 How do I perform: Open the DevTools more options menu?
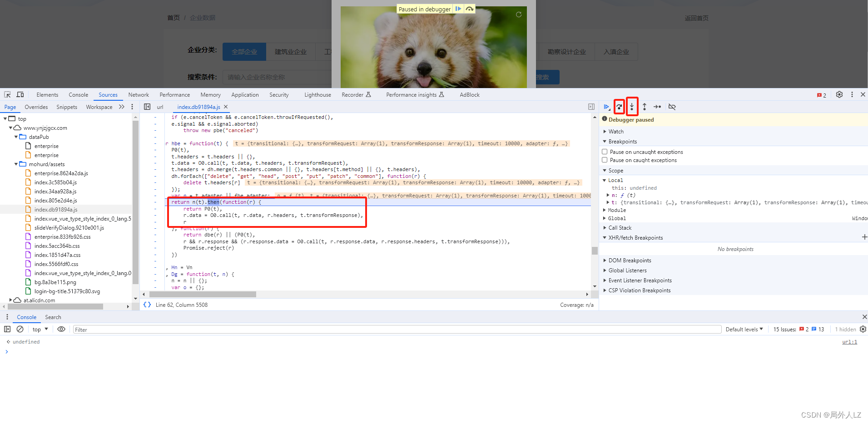click(x=852, y=94)
